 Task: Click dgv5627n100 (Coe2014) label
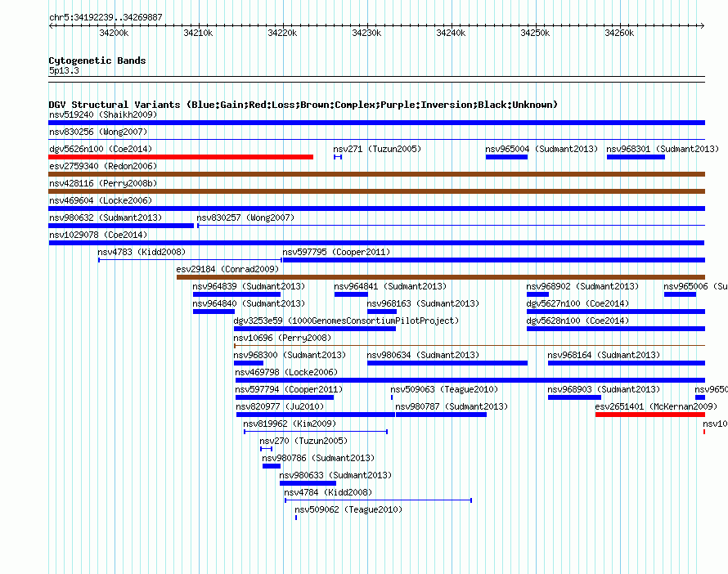pos(577,303)
